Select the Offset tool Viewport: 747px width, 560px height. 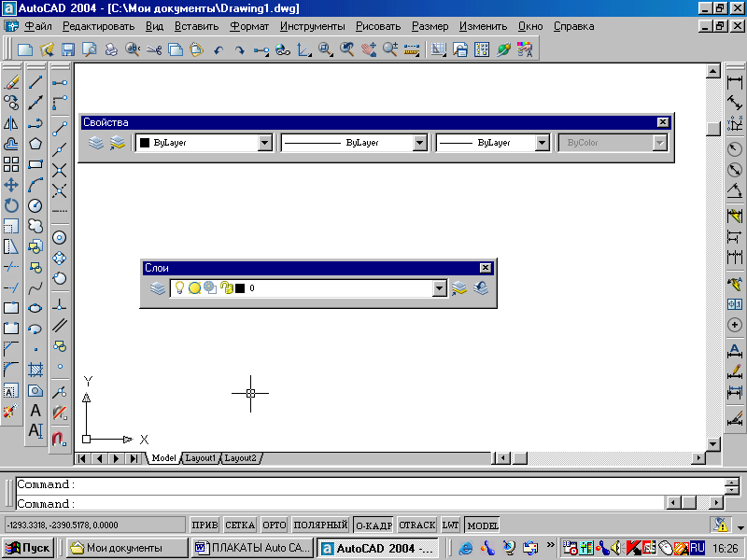click(11, 144)
